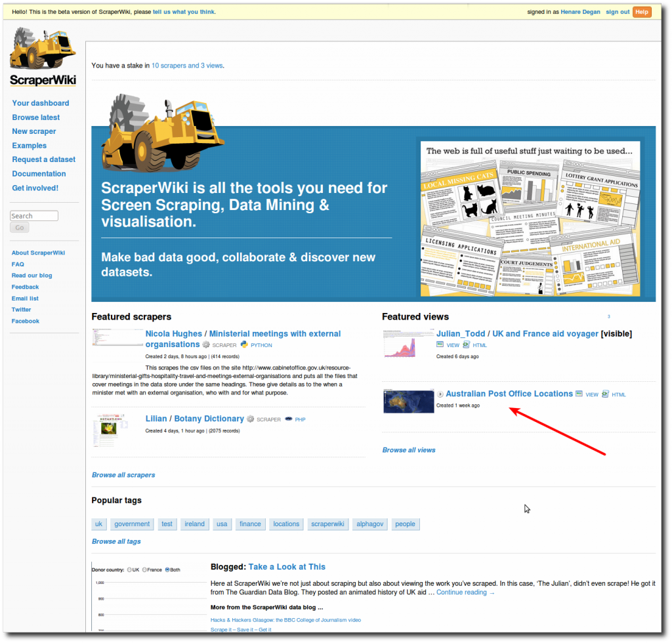This screenshot has width=672, height=643.
Task: Open Examples in the sidebar
Action: [x=29, y=146]
